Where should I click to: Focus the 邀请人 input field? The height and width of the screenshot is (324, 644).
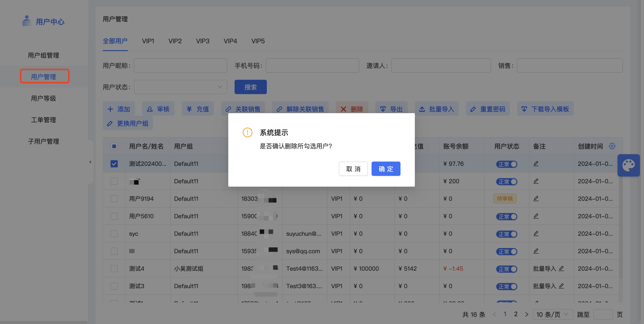pos(441,65)
